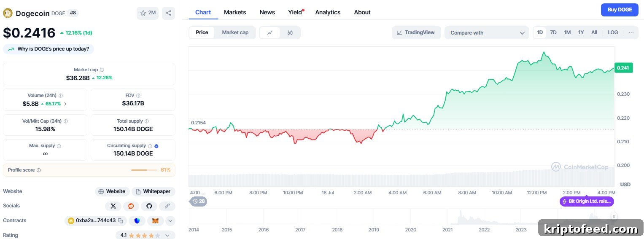This screenshot has height=239, width=644.
Task: Open Dogecoin Whitepaper link
Action: (x=154, y=191)
